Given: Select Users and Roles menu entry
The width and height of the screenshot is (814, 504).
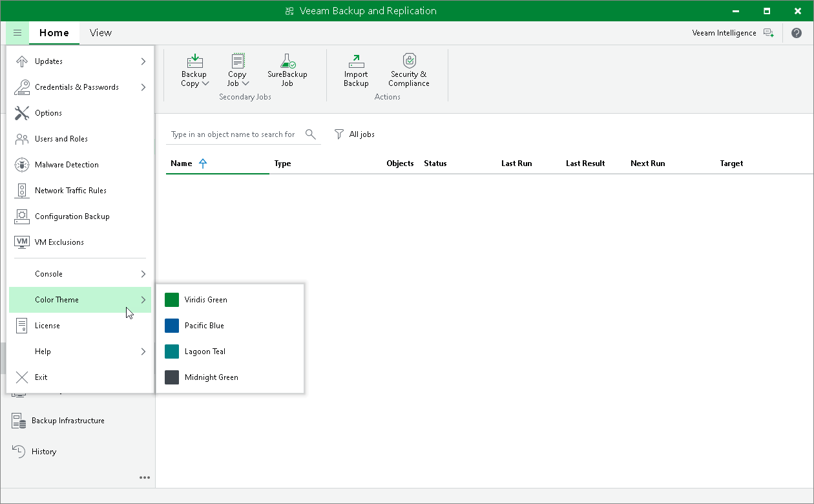Looking at the screenshot, I should (x=80, y=139).
